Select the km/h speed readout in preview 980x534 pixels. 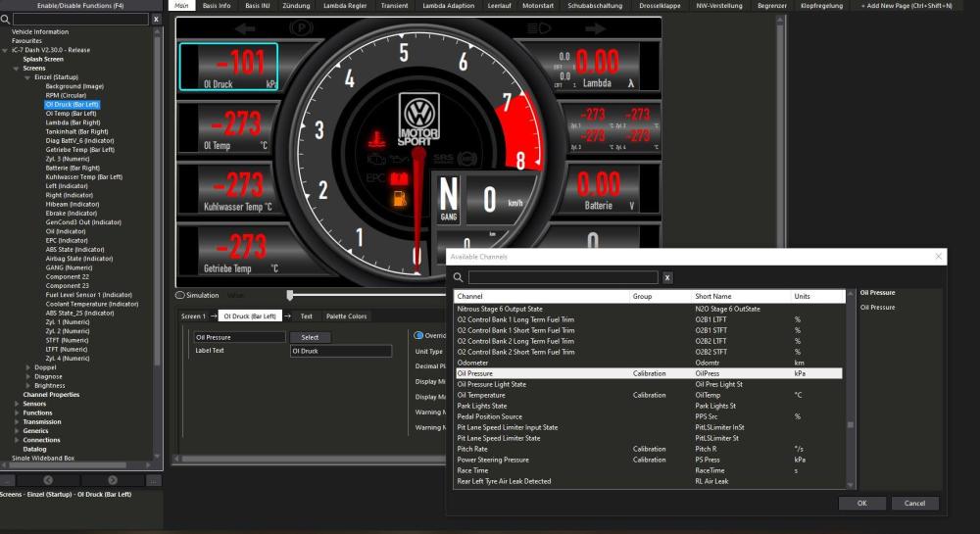pos(502,200)
